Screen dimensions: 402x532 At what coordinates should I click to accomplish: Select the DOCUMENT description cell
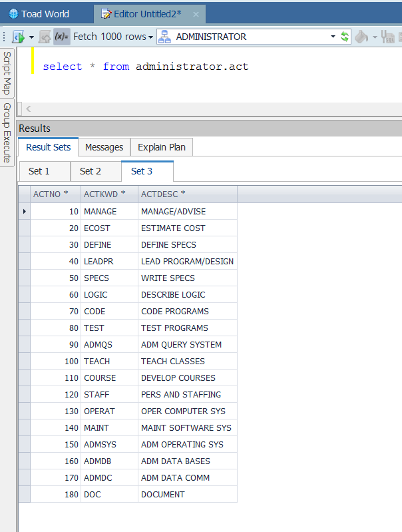tap(188, 494)
